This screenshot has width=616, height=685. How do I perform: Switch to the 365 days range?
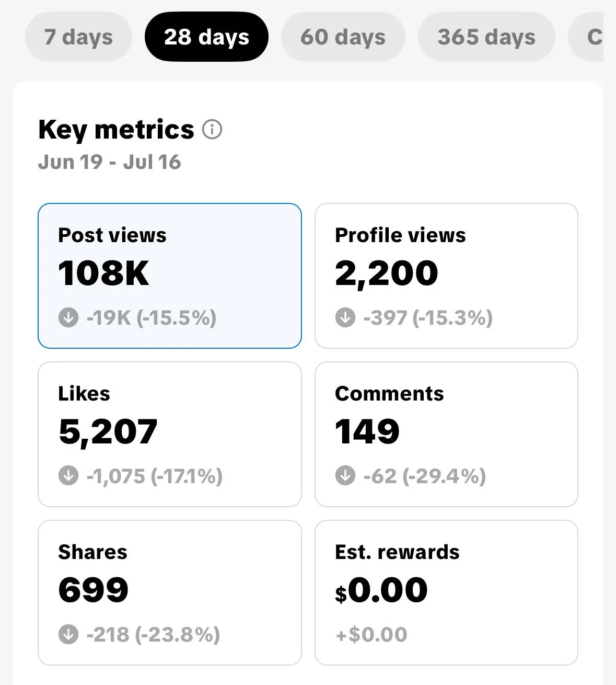point(486,37)
